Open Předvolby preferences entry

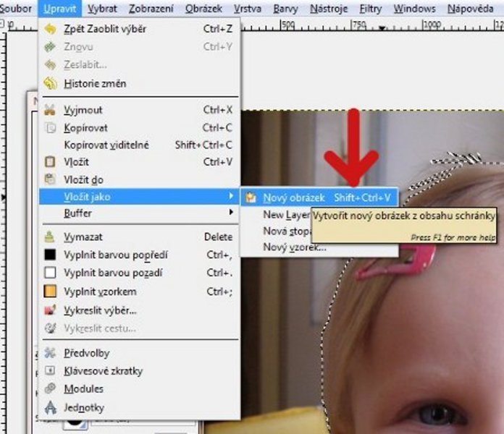tap(139, 353)
